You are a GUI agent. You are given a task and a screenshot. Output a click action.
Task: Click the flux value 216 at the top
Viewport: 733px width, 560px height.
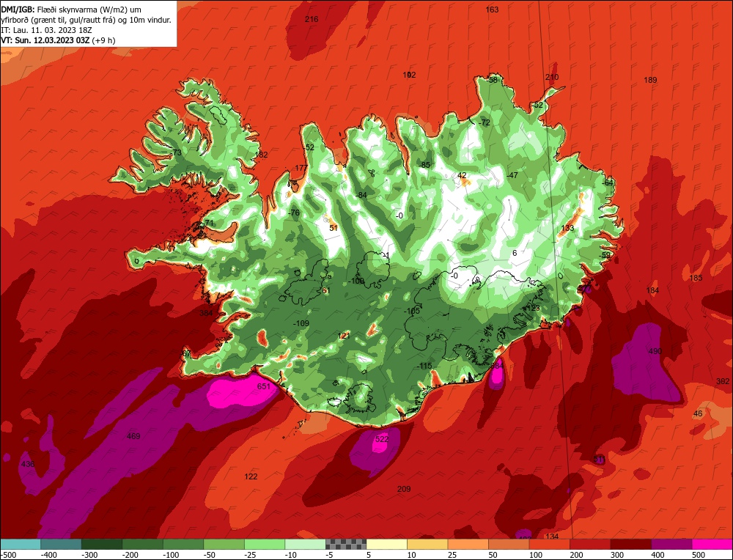(312, 19)
